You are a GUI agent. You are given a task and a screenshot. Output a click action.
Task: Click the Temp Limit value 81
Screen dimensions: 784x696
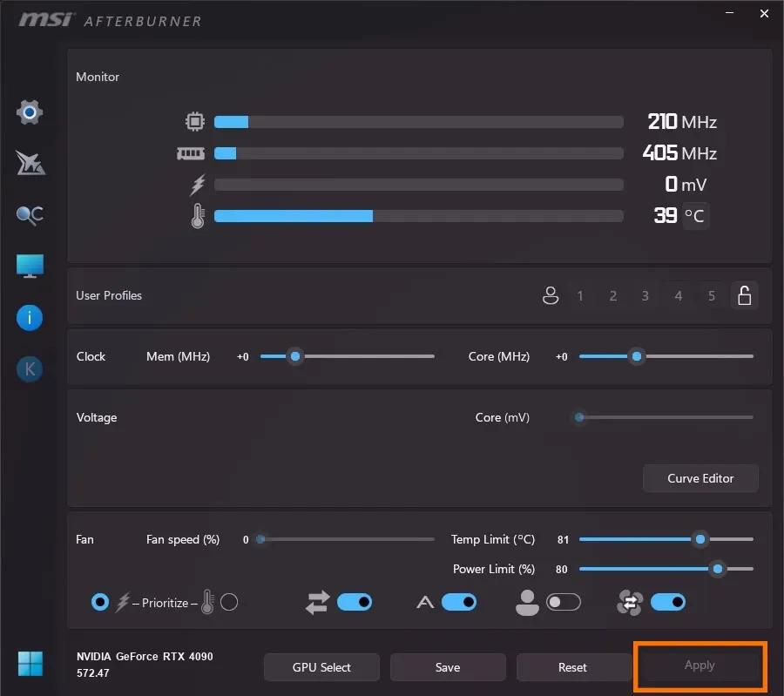(563, 539)
